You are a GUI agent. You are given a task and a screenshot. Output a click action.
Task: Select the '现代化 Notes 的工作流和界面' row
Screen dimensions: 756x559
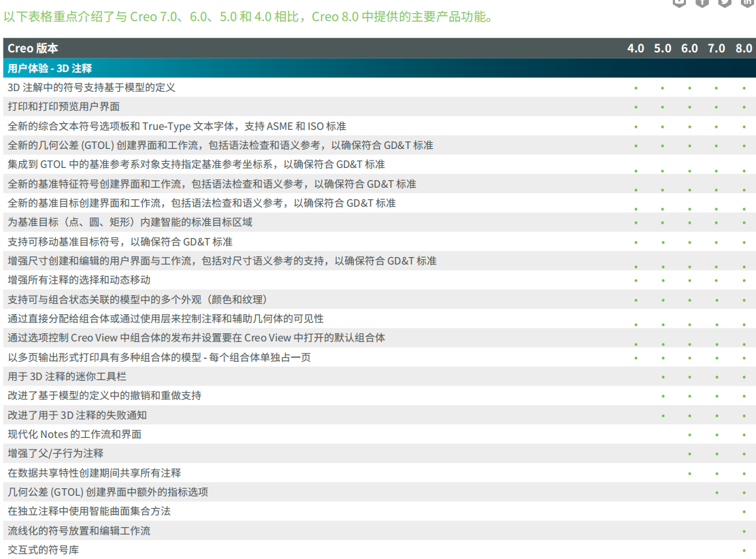pos(74,435)
